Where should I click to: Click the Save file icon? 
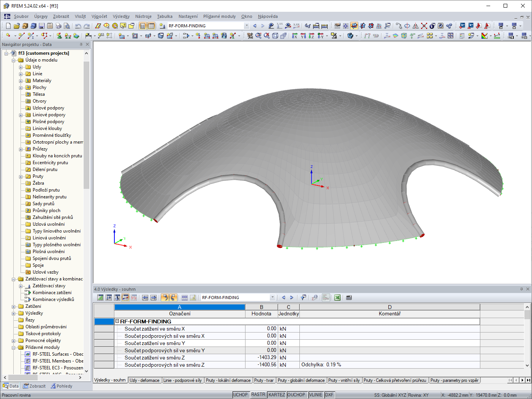[42, 26]
